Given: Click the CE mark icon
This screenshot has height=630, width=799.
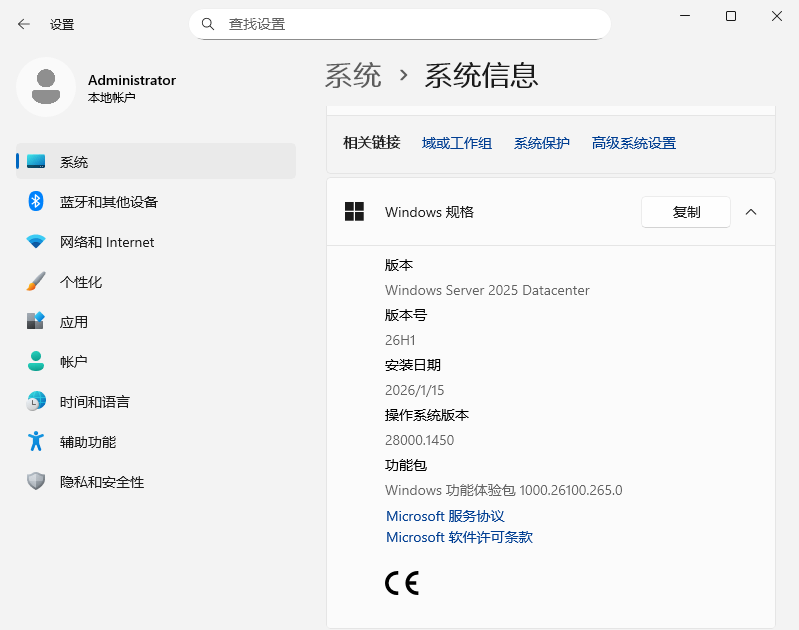Looking at the screenshot, I should 402,583.
